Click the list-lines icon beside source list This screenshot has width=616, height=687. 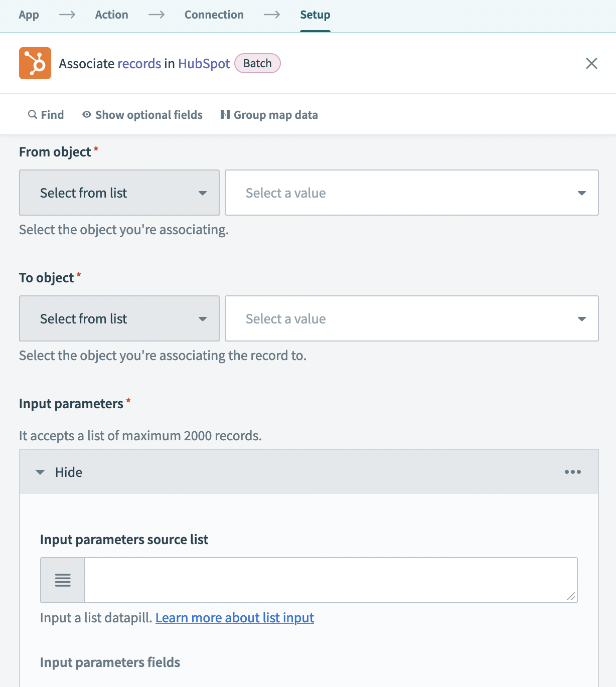tap(63, 580)
